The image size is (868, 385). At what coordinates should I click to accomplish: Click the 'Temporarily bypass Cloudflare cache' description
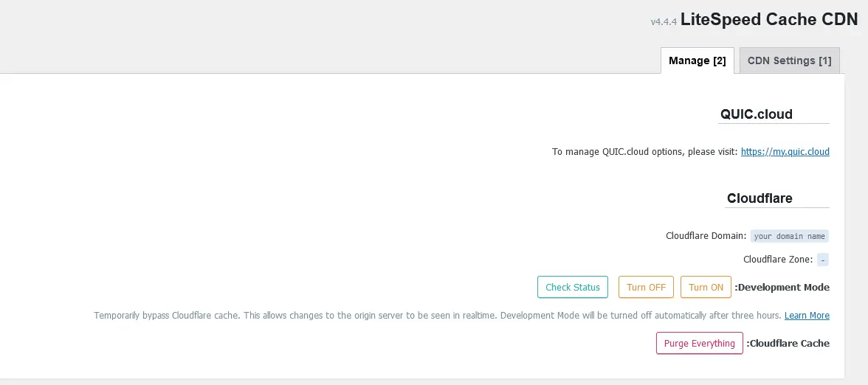(x=437, y=316)
